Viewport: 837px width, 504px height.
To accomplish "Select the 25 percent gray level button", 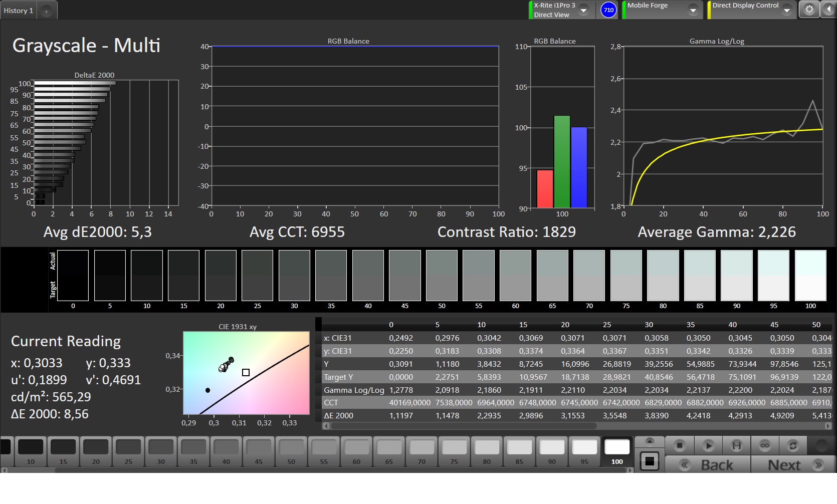I will (128, 451).
